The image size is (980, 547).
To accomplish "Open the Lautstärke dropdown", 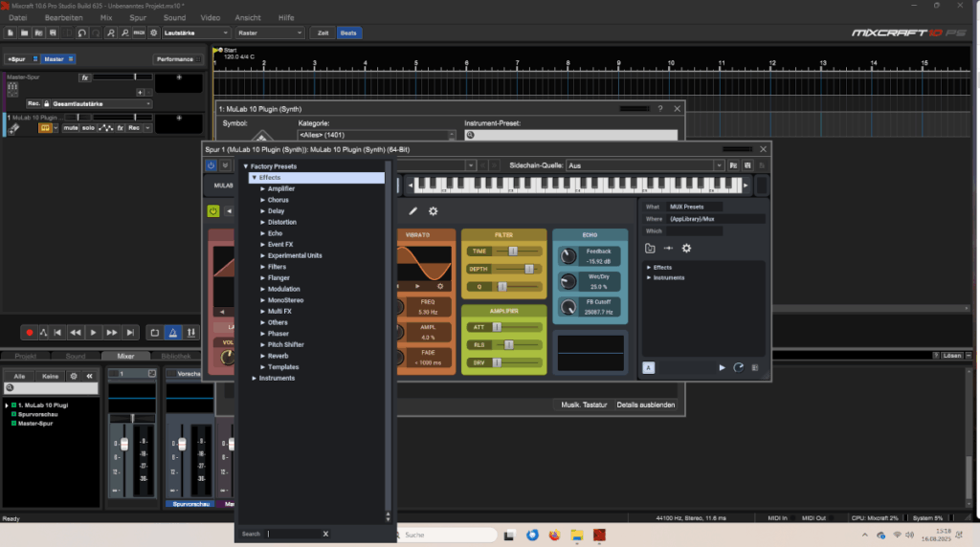I will tap(196, 33).
